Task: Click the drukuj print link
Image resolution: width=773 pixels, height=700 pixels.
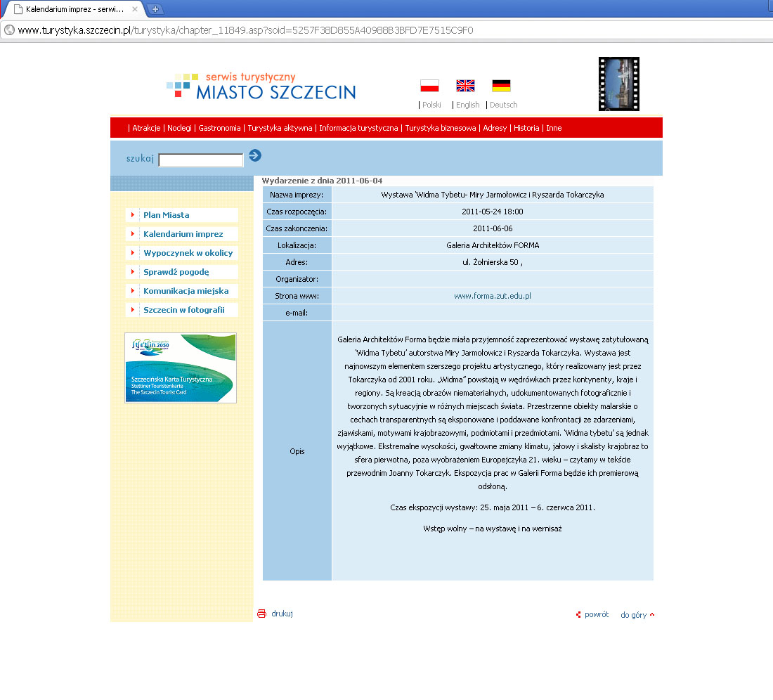Action: pyautogui.click(x=282, y=614)
